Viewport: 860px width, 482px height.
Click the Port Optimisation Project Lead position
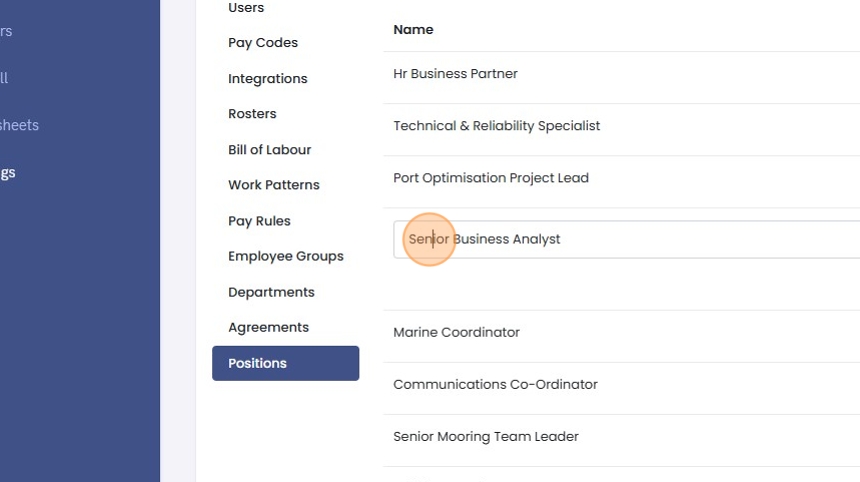pyautogui.click(x=490, y=178)
